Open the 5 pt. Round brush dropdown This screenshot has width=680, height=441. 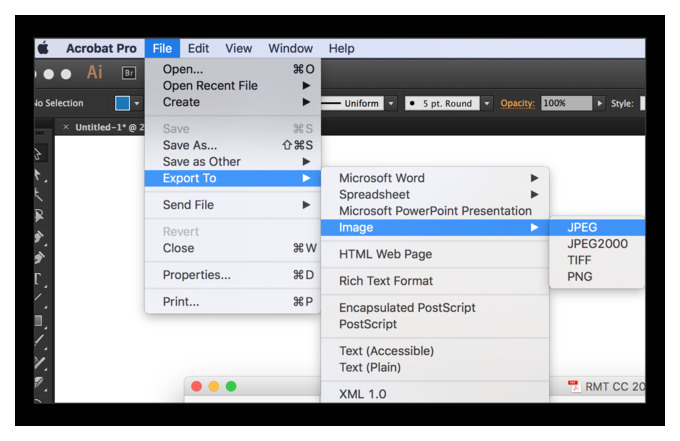click(x=487, y=103)
